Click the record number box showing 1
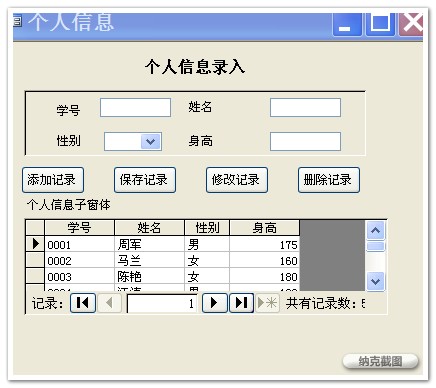436x388 pixels. 162,303
